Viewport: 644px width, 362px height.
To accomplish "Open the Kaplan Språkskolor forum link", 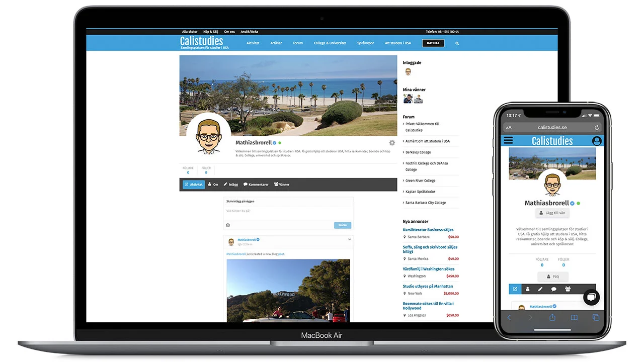I will (x=421, y=192).
